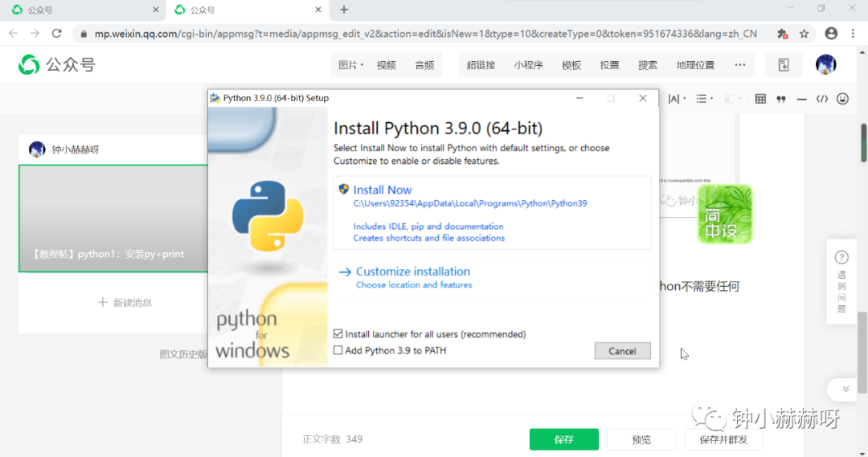The width and height of the screenshot is (868, 457).
Task: Apply blockquote formatting icon
Action: [x=781, y=99]
